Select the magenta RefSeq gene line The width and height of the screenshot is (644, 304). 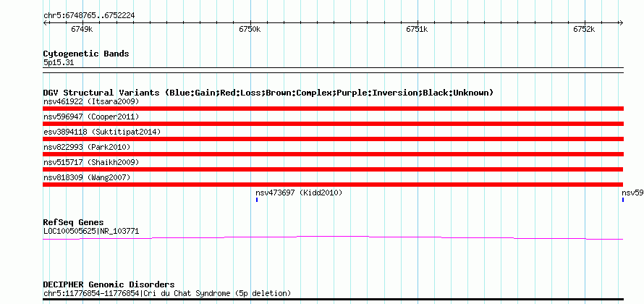click(x=333, y=237)
